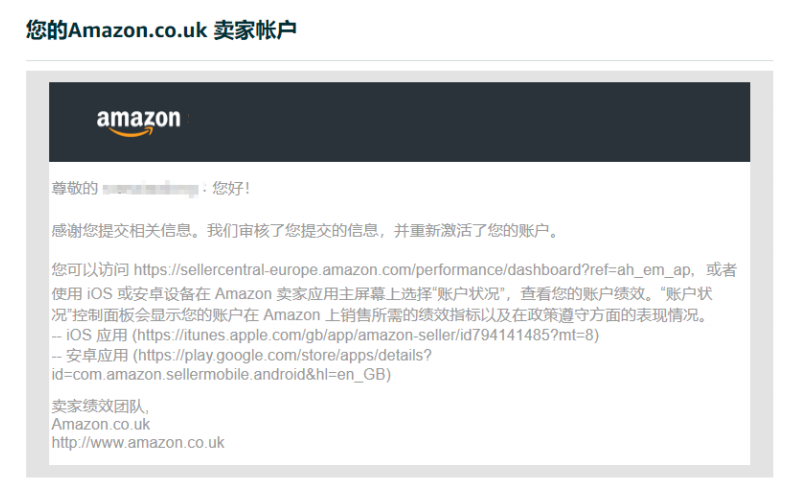Click the 并重新激活了您的账户 phrase

point(471,230)
